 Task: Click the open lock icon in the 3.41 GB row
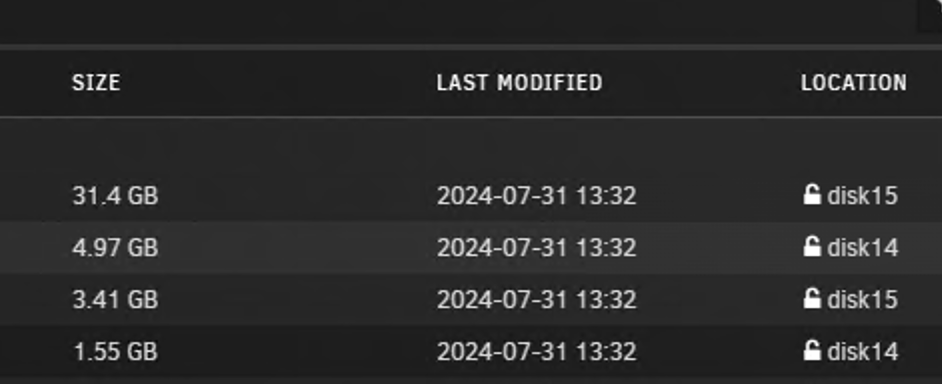(x=812, y=298)
